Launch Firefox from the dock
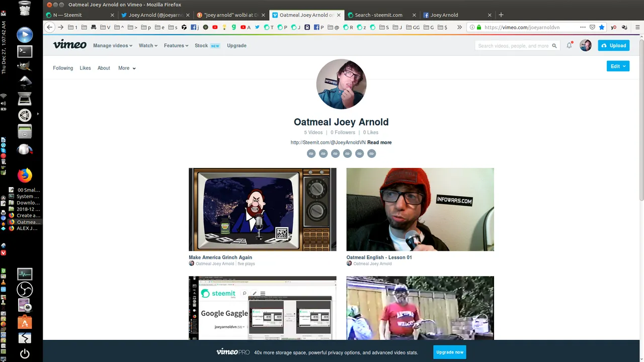This screenshot has width=644, height=362. pos(25,175)
